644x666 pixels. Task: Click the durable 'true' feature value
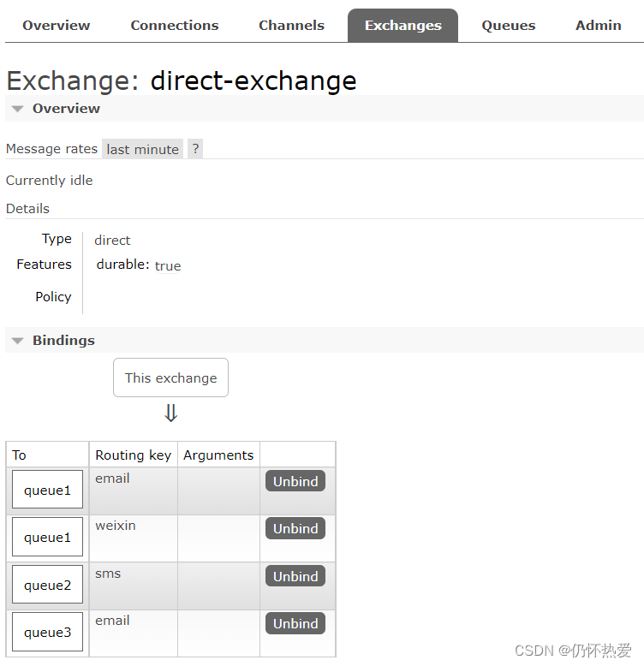point(168,266)
